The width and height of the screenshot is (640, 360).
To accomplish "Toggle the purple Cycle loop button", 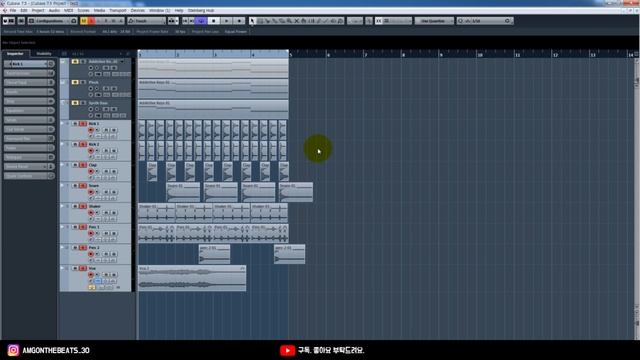I will pyautogui.click(x=201, y=21).
